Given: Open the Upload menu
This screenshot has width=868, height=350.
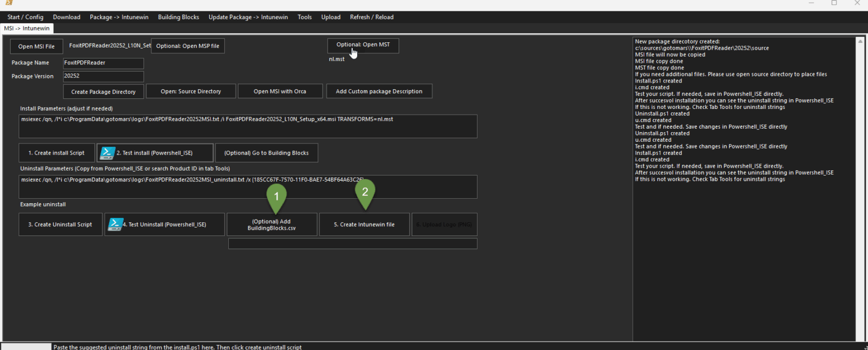Looking at the screenshot, I should [x=331, y=17].
